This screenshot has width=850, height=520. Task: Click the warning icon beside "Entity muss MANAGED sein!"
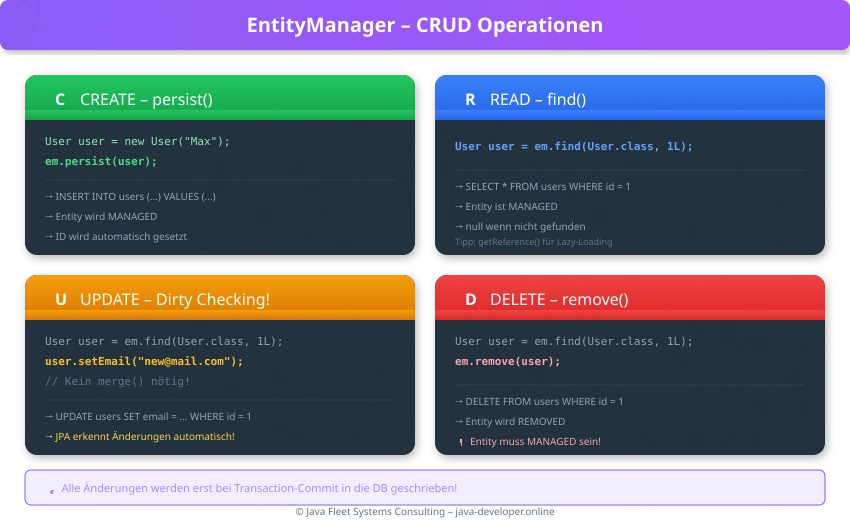461,442
